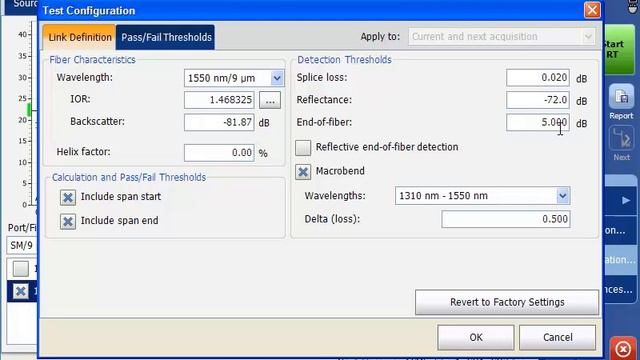Click the End-of-fiber threshold field
Screen dimensions: 640x360
coord(538,122)
